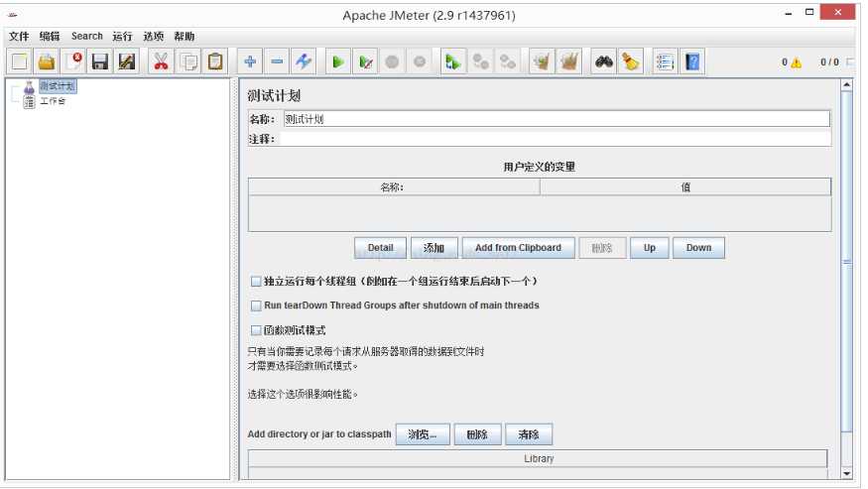
Task: Click 删除 button beside classpath browse
Action: [477, 434]
